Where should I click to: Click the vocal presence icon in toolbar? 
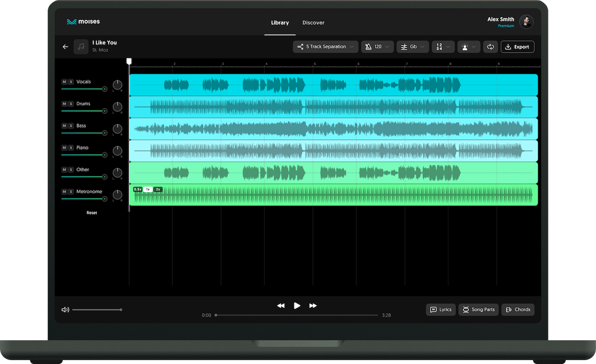coord(466,46)
